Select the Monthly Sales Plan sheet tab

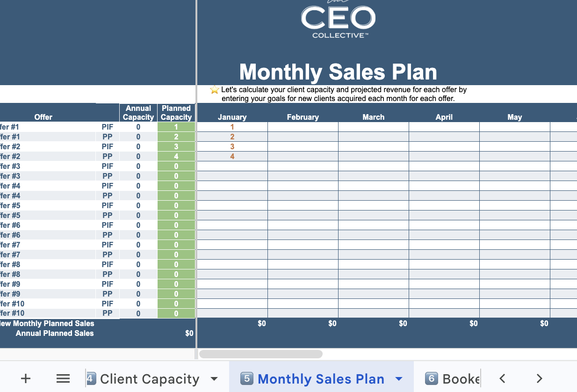[x=321, y=378]
